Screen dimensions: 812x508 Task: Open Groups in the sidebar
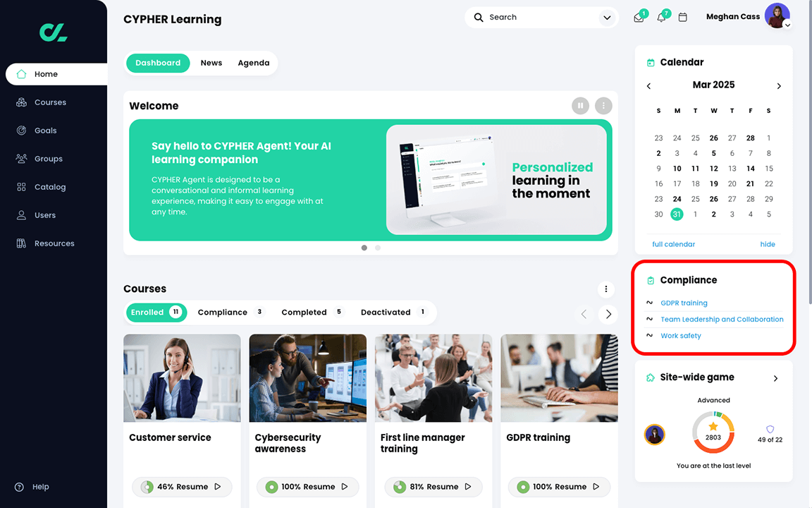click(48, 159)
